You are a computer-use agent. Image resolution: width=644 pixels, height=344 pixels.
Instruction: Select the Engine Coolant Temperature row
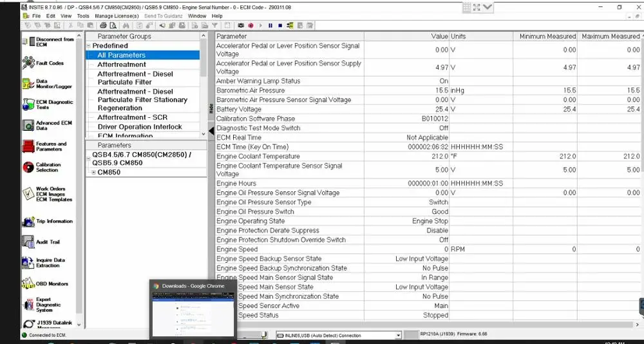click(x=428, y=156)
